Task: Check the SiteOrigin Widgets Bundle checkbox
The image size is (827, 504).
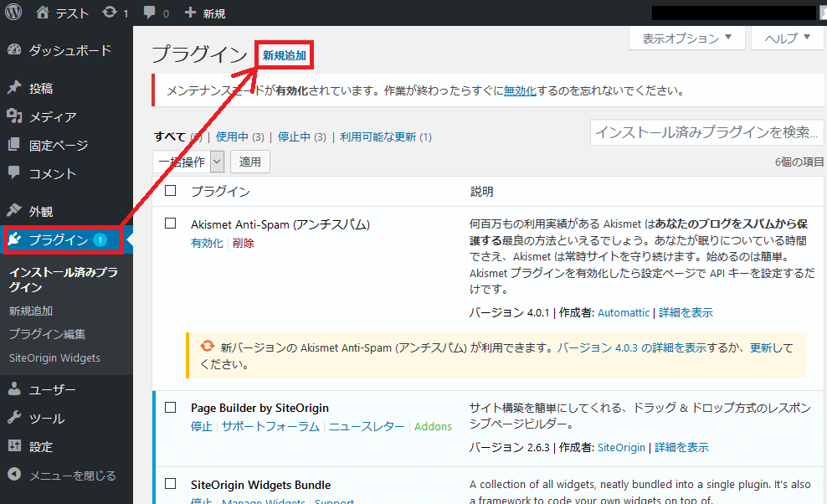Action: (171, 484)
